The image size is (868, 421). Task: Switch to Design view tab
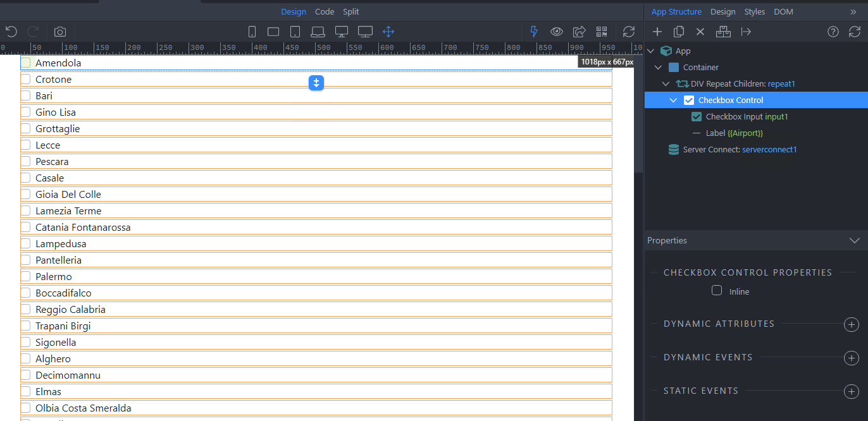click(294, 12)
